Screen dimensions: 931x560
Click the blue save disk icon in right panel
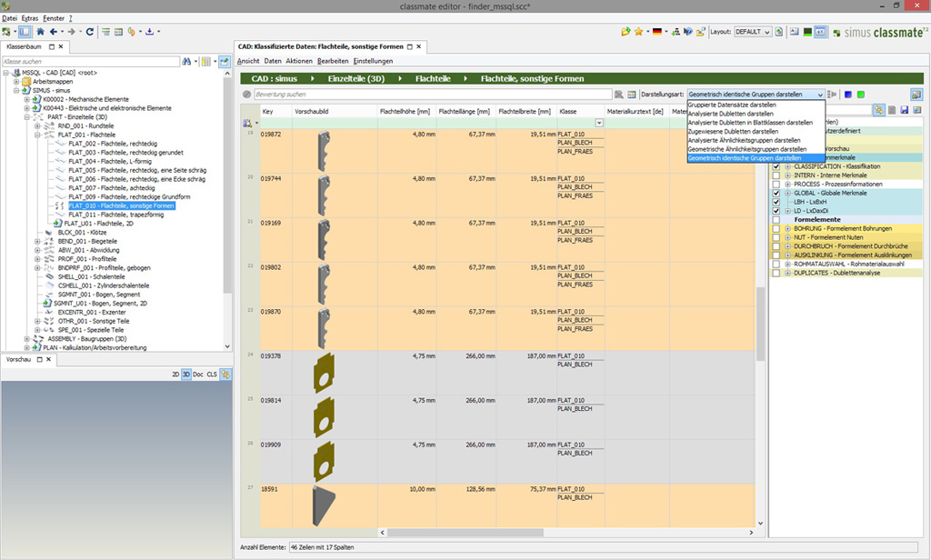pyautogui.click(x=905, y=110)
